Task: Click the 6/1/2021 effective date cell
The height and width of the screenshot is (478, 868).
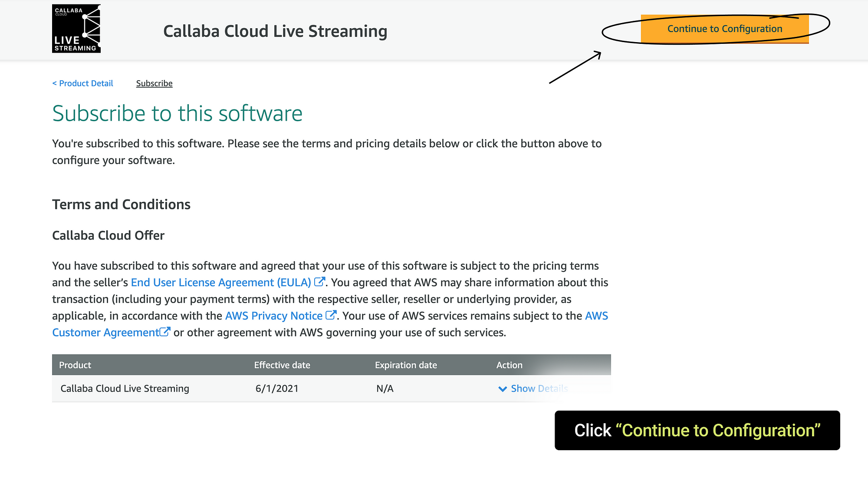Action: pos(277,389)
